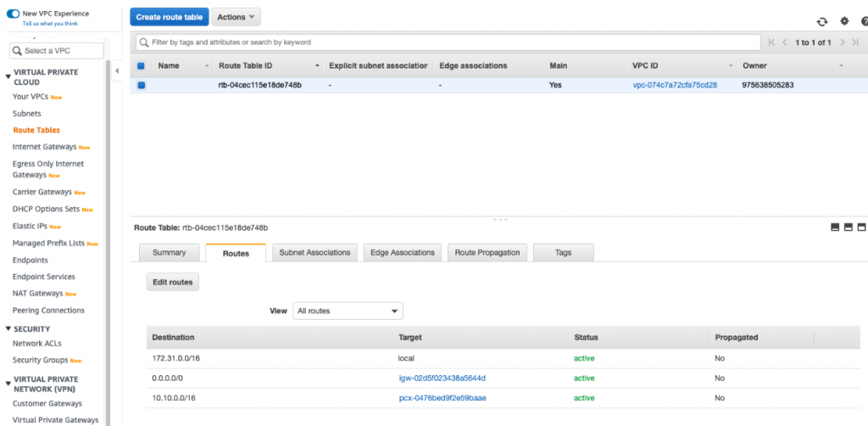Open Subnets in the sidebar
868x426 pixels.
pyautogui.click(x=27, y=114)
